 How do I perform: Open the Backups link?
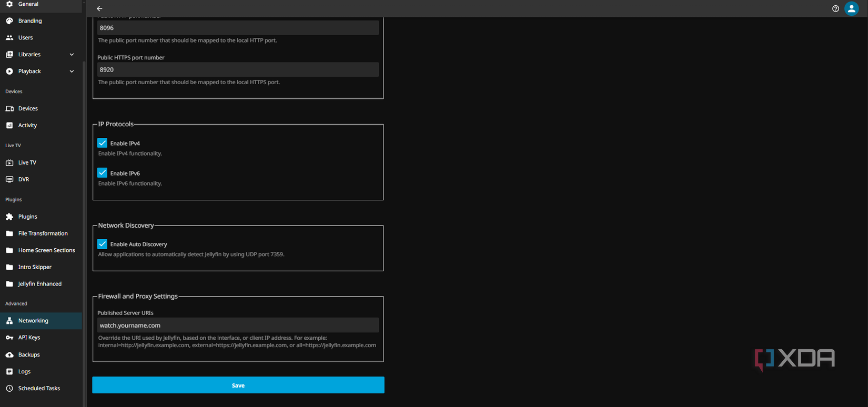(x=41, y=354)
